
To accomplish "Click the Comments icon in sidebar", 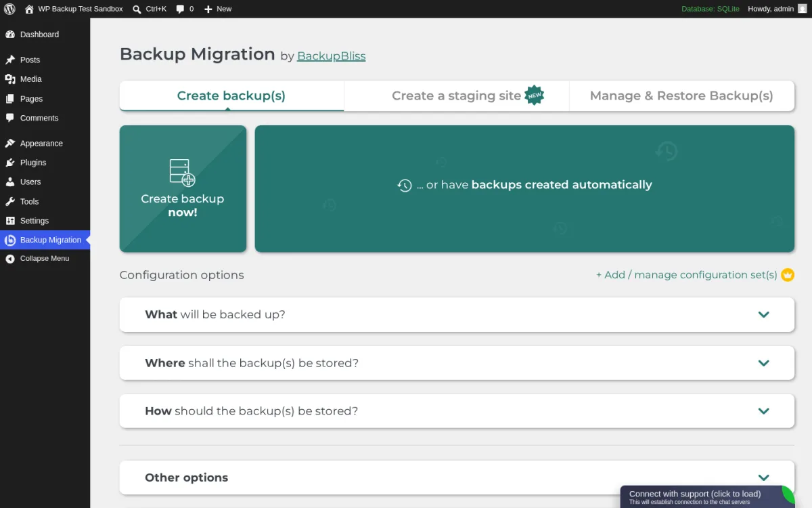I will [x=10, y=118].
